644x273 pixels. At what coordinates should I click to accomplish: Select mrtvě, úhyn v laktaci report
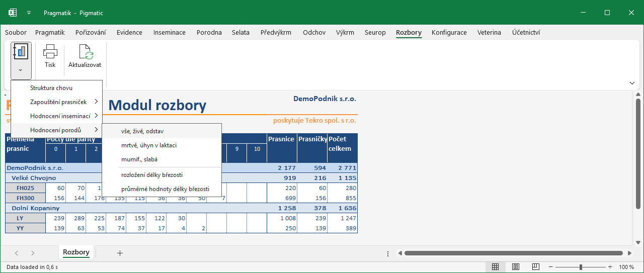pyautogui.click(x=162, y=145)
